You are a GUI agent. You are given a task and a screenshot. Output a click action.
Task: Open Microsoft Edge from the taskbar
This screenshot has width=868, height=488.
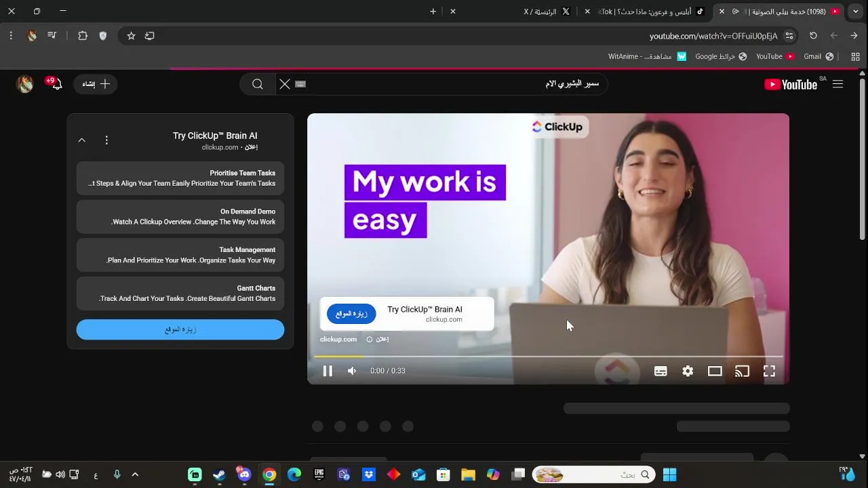(x=294, y=474)
